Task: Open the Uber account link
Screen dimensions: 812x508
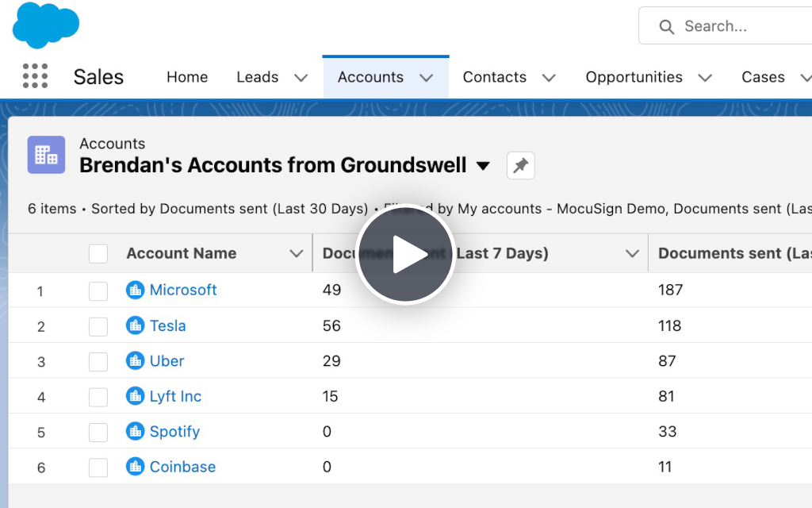Action: (167, 361)
